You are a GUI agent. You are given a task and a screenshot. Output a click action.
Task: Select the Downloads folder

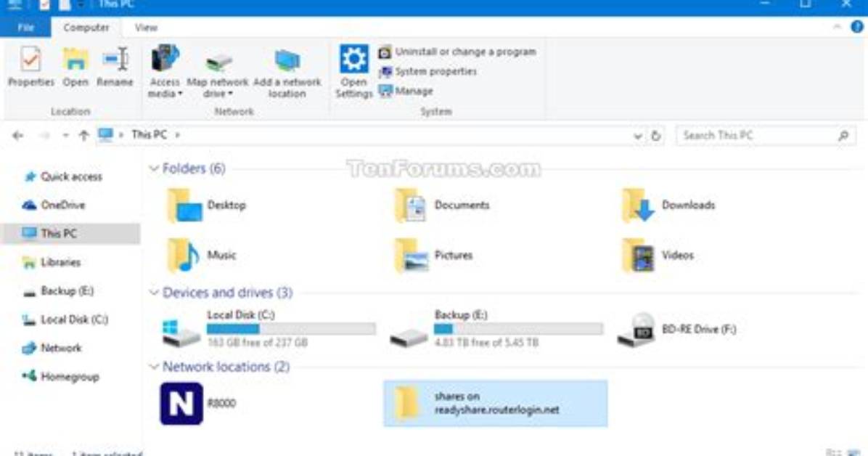click(668, 205)
